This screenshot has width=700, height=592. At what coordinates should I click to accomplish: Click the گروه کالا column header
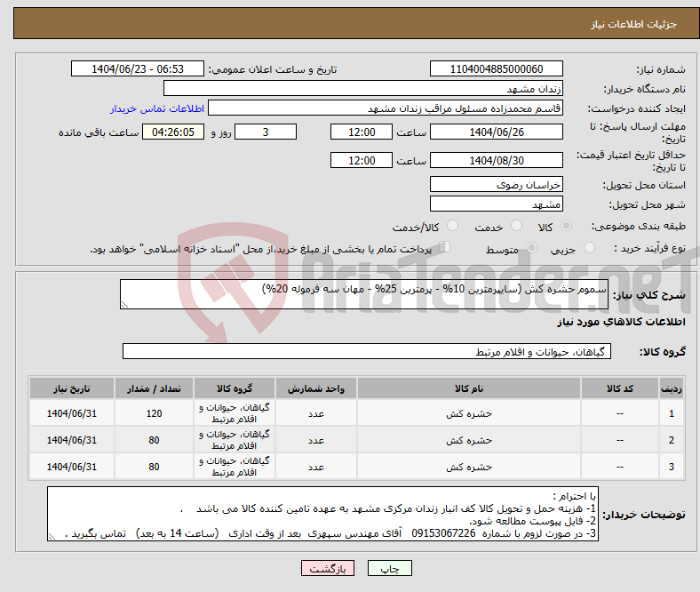(x=235, y=388)
